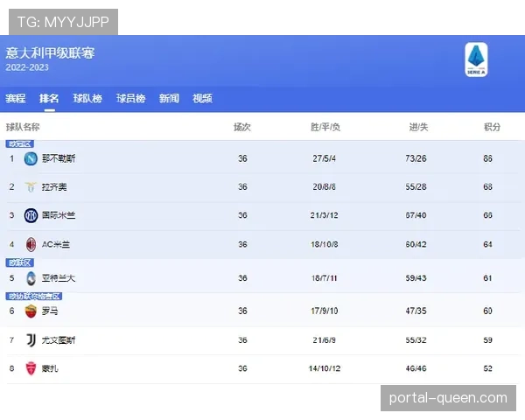Click Juventus's record 21/6/9
This screenshot has height=420, width=525.
[324, 340]
